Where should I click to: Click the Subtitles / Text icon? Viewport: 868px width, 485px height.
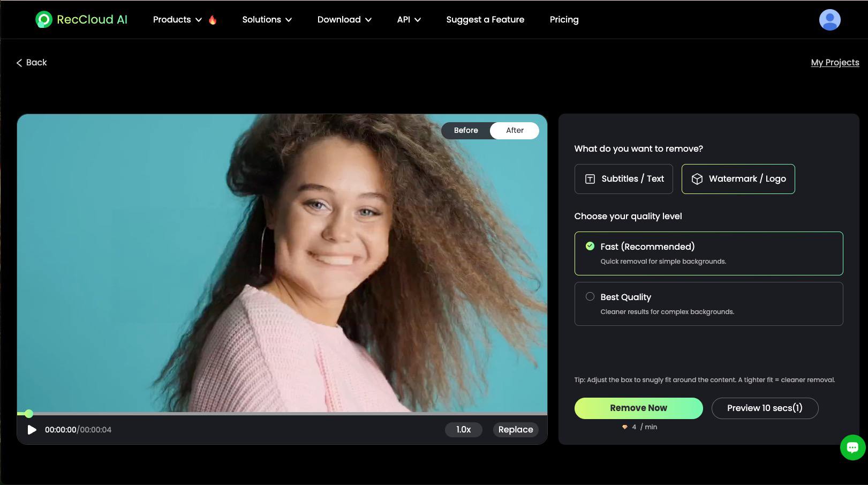[589, 178]
